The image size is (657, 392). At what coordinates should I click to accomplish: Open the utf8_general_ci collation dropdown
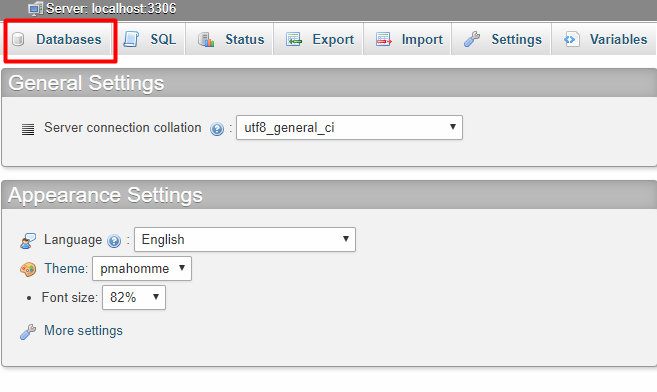point(349,127)
